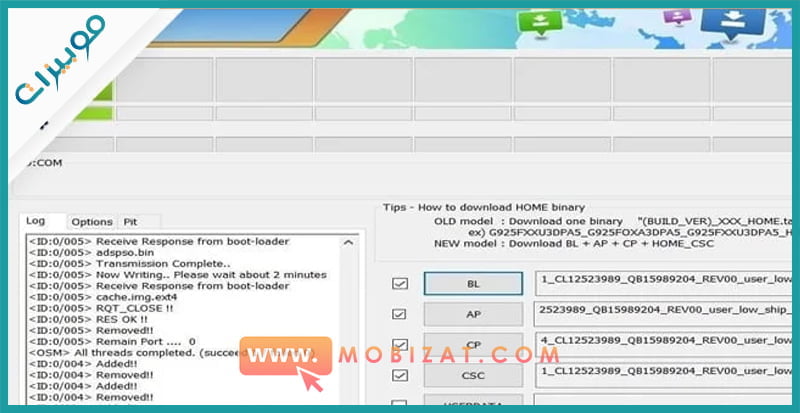The width and height of the screenshot is (800, 413).
Task: Toggle the CP file checkbox
Action: (x=400, y=345)
